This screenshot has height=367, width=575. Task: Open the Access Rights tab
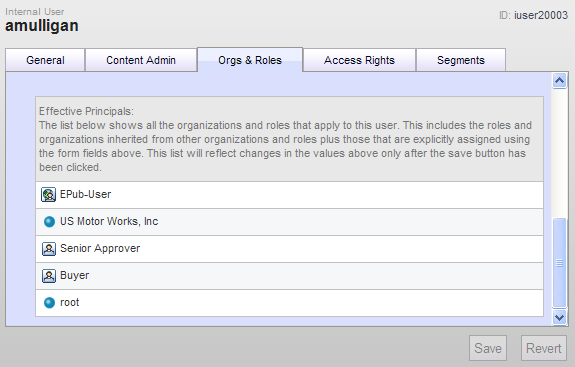click(359, 60)
